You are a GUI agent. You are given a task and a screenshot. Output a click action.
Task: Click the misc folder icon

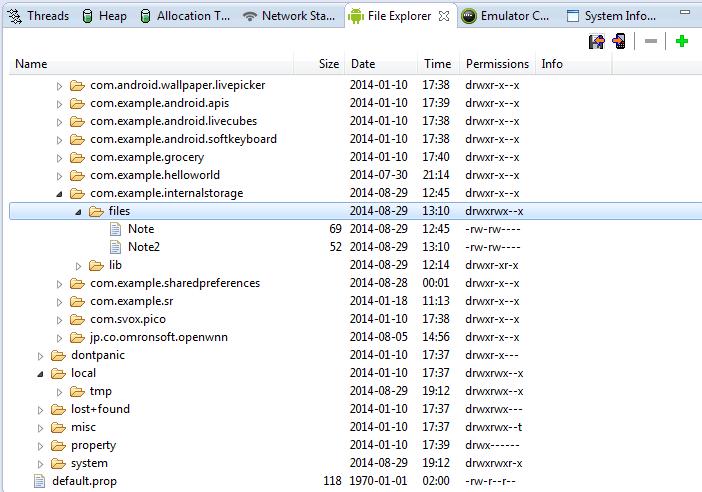point(58,428)
